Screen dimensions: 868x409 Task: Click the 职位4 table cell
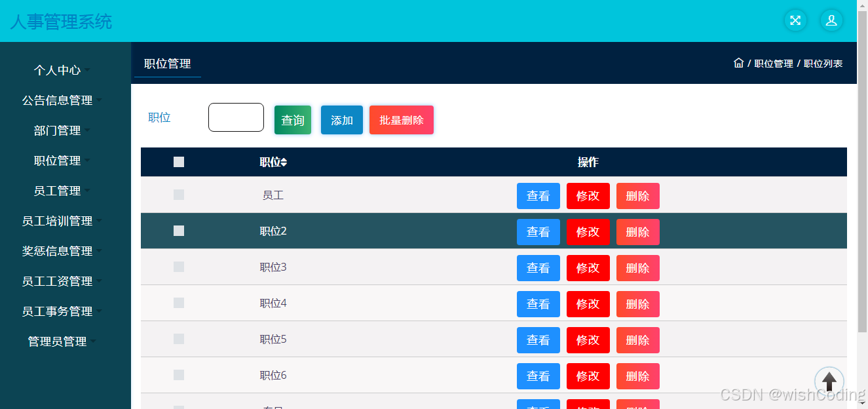(x=273, y=303)
